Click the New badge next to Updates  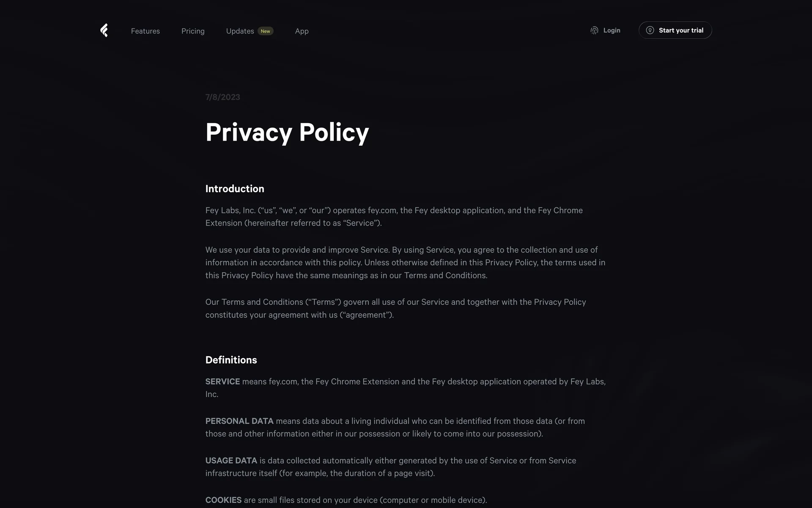click(265, 31)
